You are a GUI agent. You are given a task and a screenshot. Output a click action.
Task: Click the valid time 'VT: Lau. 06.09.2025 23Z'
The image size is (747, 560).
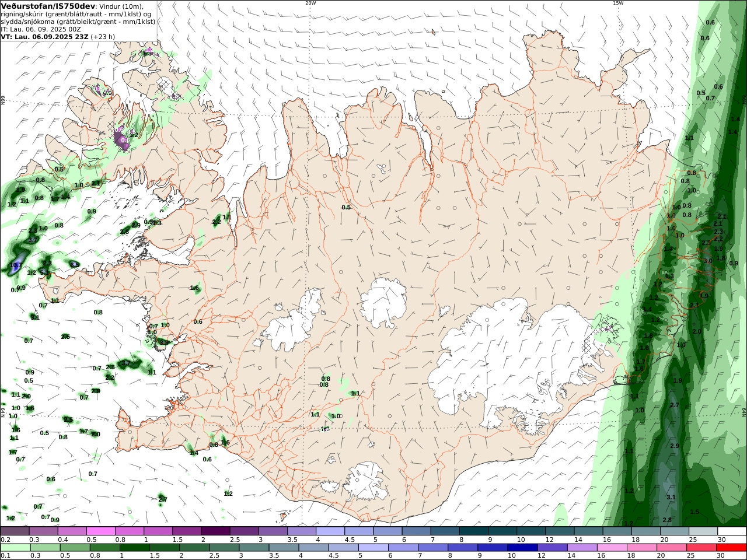[44, 37]
